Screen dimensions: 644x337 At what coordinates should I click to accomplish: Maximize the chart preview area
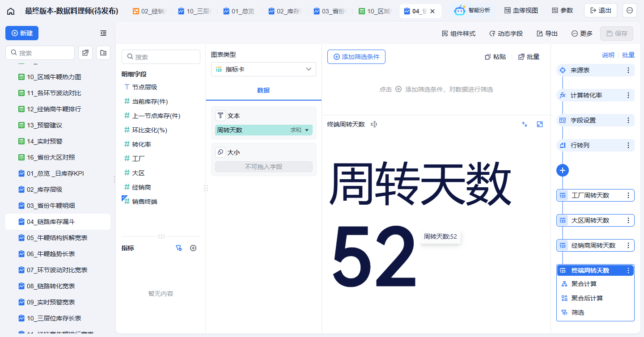(x=540, y=124)
